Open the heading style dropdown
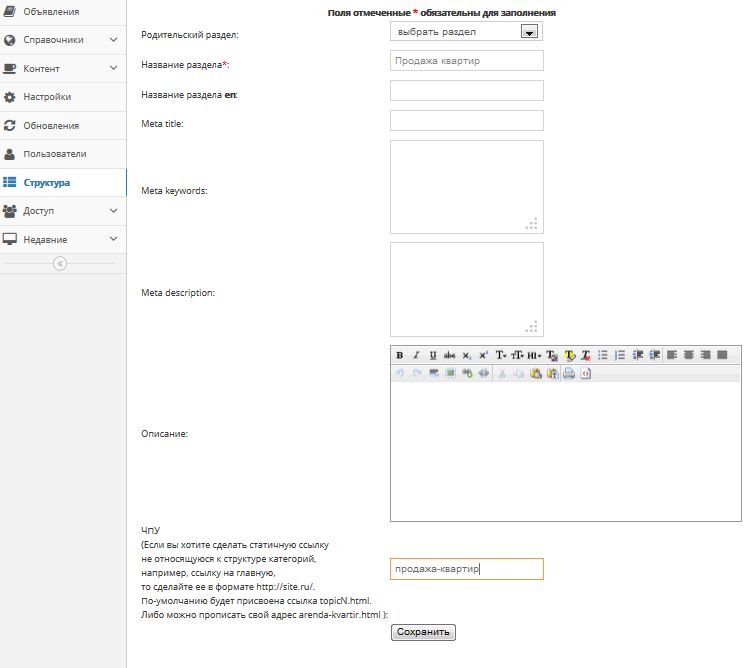751x668 pixels. coord(534,355)
